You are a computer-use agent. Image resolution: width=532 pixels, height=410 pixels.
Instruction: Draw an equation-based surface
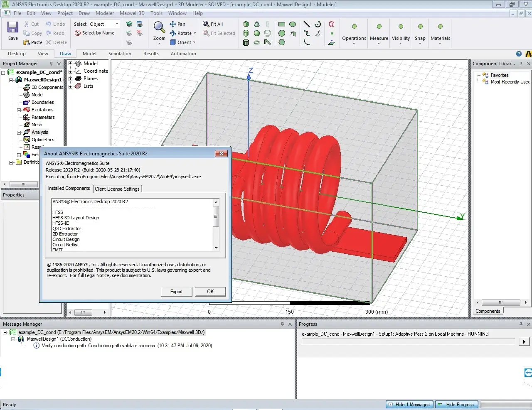(293, 33)
